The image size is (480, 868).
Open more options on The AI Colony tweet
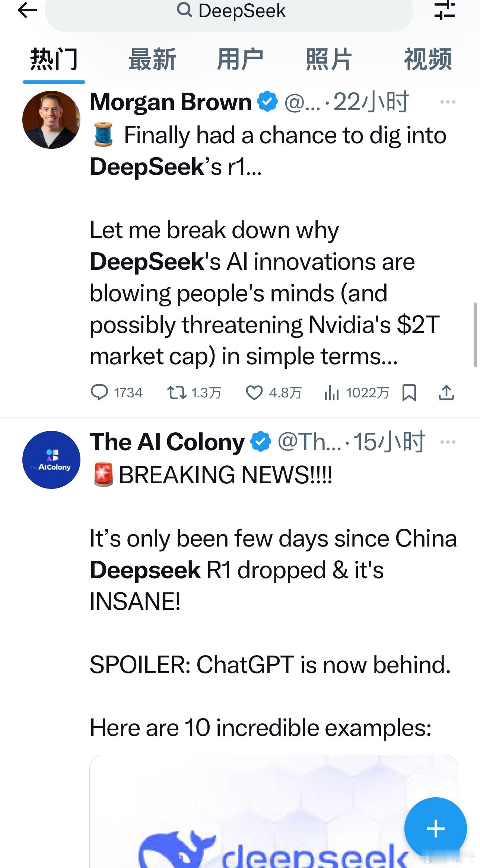pyautogui.click(x=448, y=442)
